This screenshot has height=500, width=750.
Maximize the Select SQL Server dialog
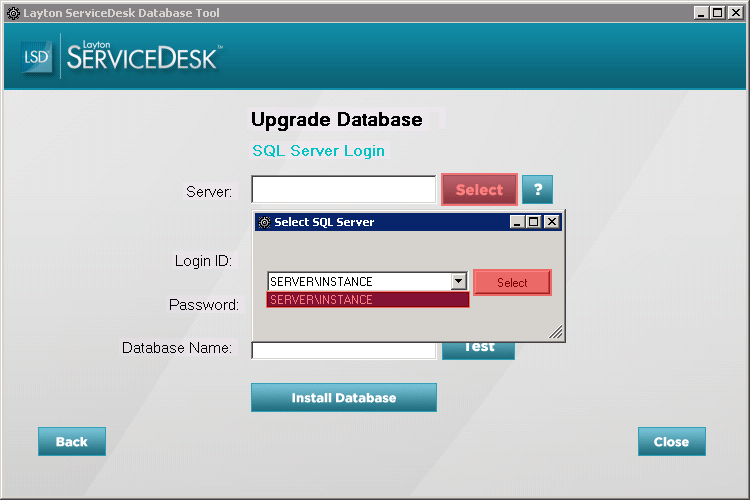click(x=534, y=222)
